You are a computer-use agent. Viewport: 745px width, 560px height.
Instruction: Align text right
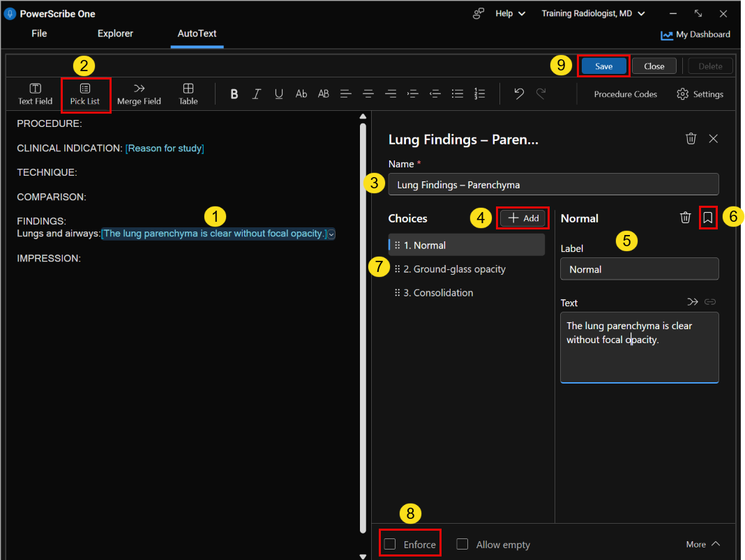pos(391,94)
